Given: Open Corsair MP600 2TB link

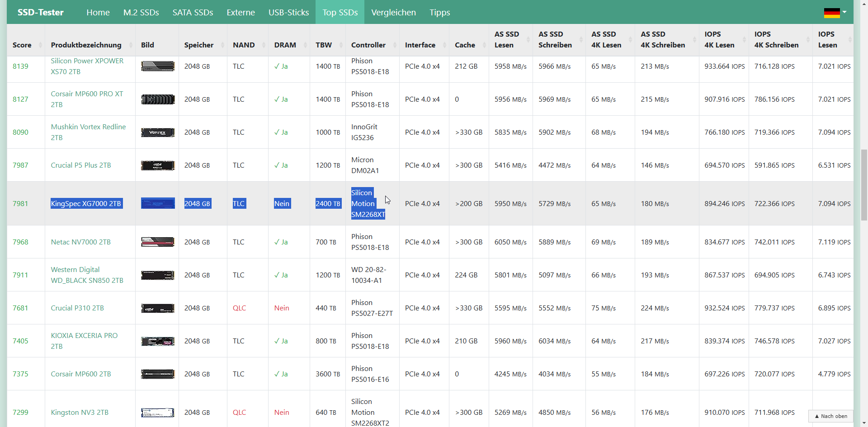Looking at the screenshot, I should [x=81, y=374].
